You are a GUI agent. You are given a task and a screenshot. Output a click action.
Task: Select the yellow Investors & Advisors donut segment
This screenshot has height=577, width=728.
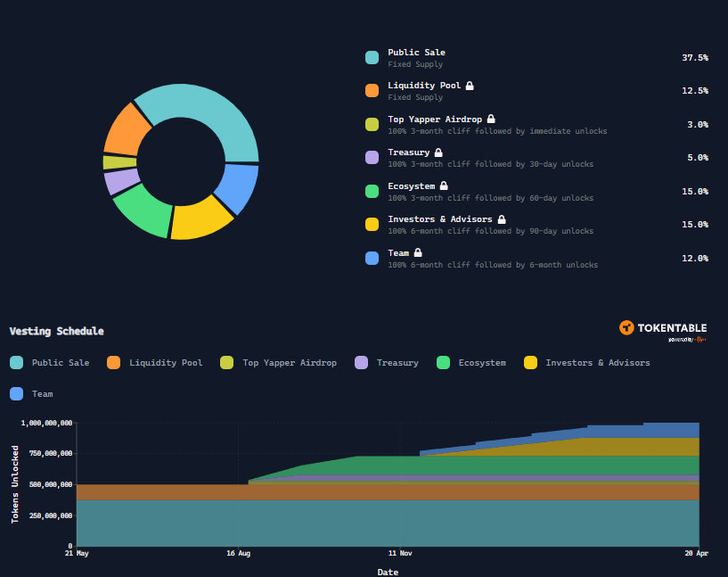coord(200,220)
